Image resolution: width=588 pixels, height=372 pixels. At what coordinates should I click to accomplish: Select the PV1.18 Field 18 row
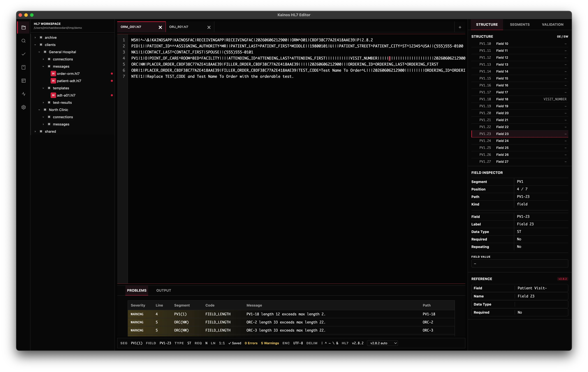pyautogui.click(x=520, y=99)
